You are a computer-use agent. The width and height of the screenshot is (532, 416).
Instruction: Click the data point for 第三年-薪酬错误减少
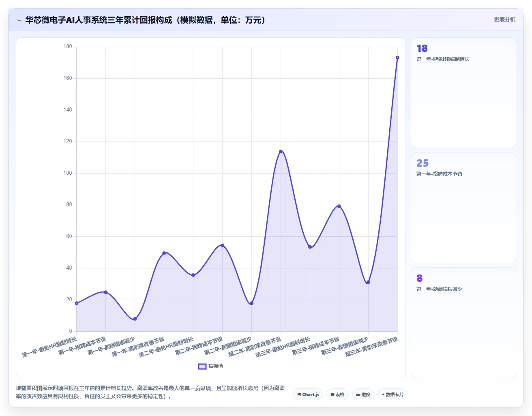coord(368,282)
